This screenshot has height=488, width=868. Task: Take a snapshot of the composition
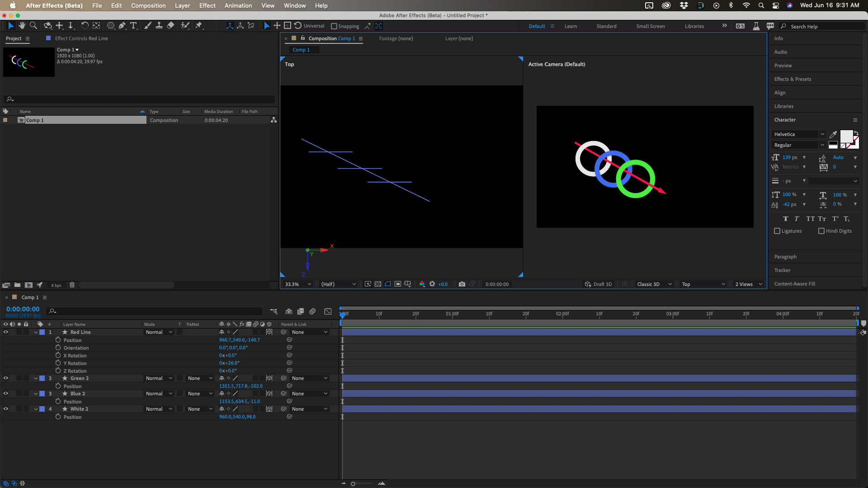coord(462,284)
